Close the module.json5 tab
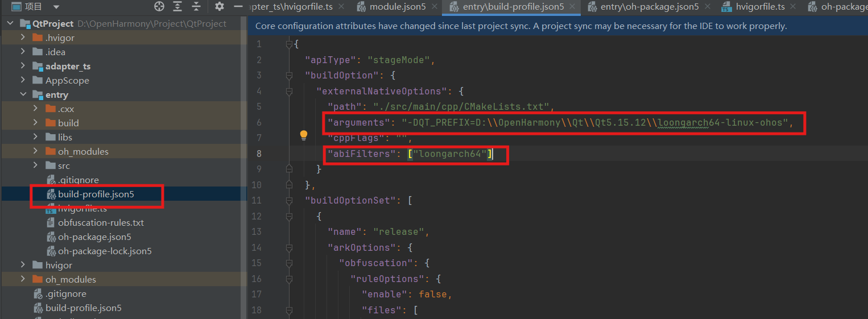This screenshot has height=319, width=868. click(433, 7)
